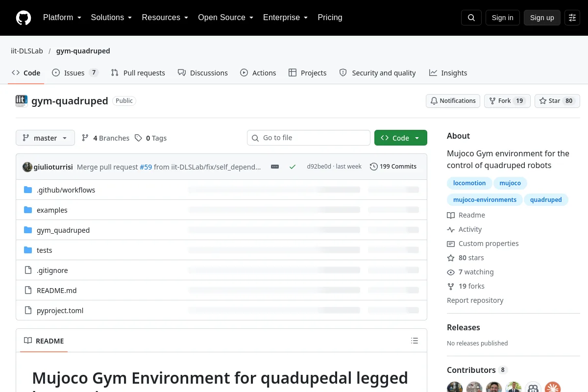Open the 199 Commits history
The image size is (588, 392).
[x=393, y=167]
